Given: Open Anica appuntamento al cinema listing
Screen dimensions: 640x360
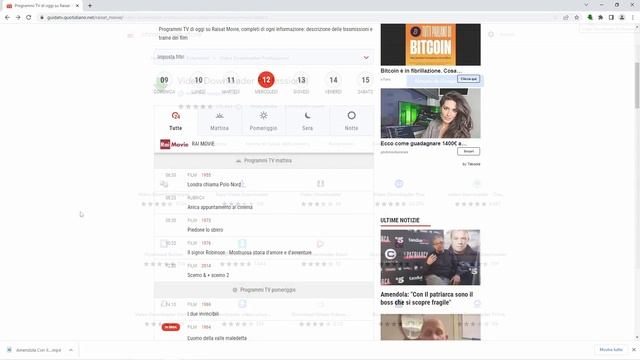Looking at the screenshot, I should [220, 207].
